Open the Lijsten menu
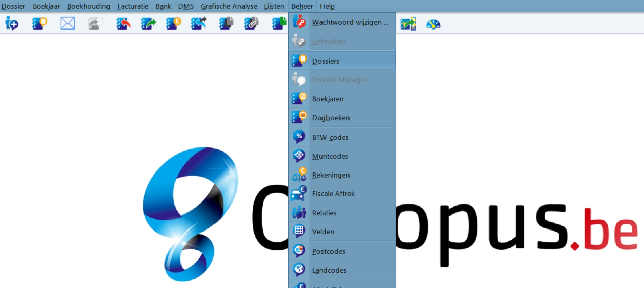Image resolution: width=644 pixels, height=288 pixels. 274,6
